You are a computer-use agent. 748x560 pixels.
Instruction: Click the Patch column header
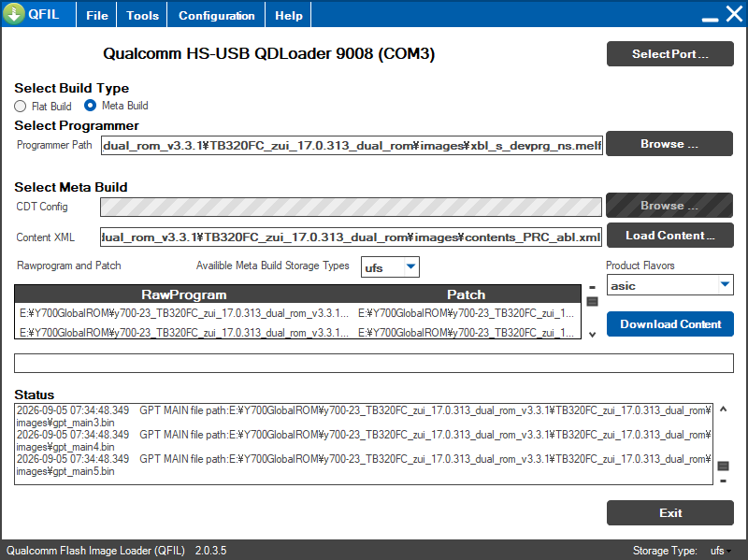(466, 294)
